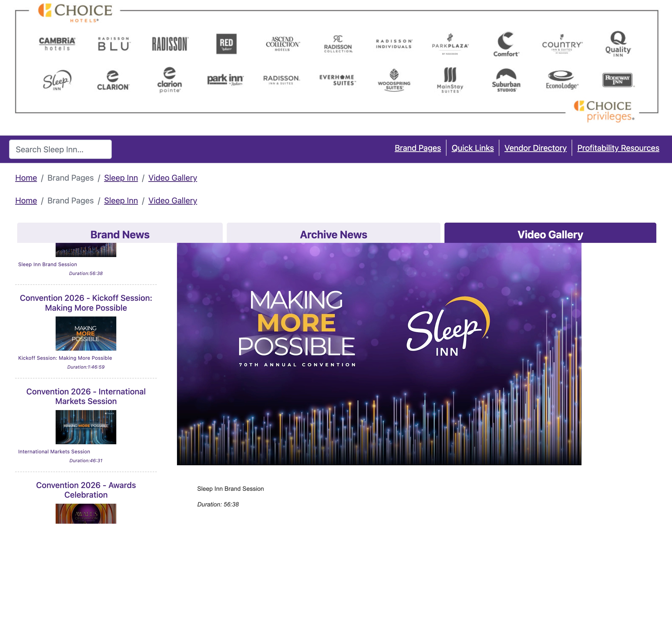Play the Awards Celebration thumbnail
Image resolution: width=672 pixels, height=635 pixels.
[x=86, y=514]
